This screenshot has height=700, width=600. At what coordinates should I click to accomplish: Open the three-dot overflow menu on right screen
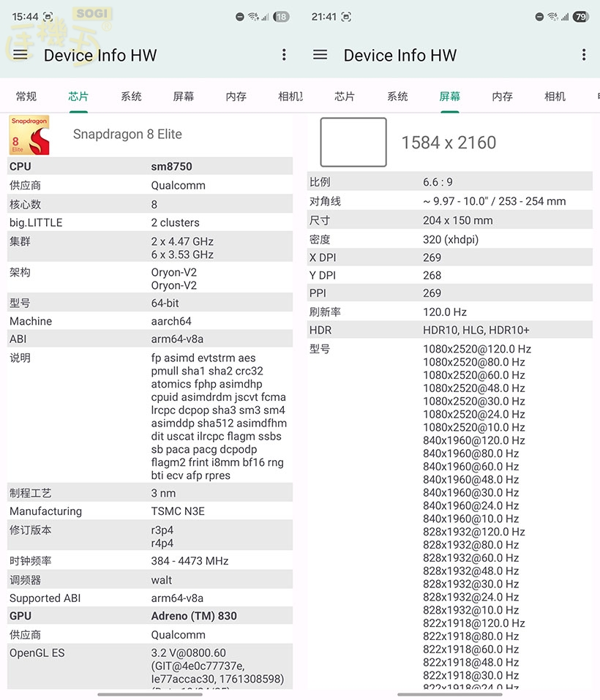[x=583, y=55]
